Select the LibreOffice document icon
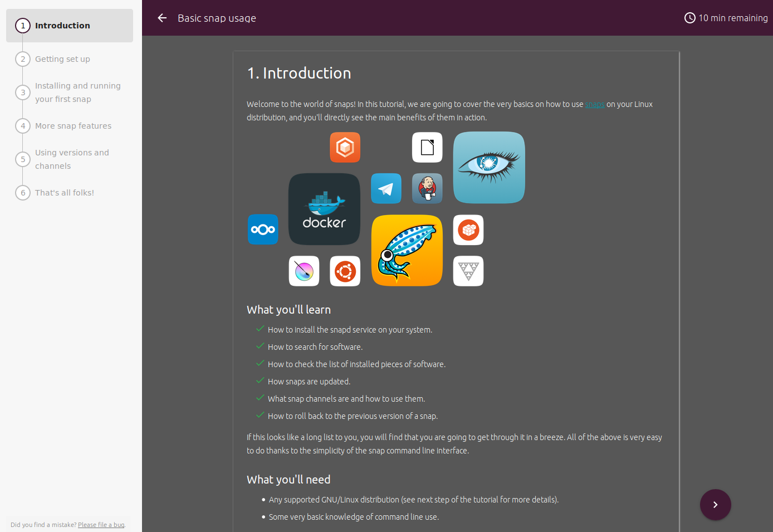The height and width of the screenshot is (532, 773). pos(427,147)
